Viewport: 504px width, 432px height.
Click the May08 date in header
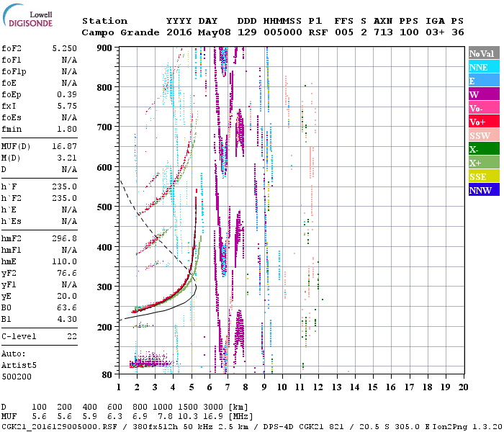(x=214, y=32)
